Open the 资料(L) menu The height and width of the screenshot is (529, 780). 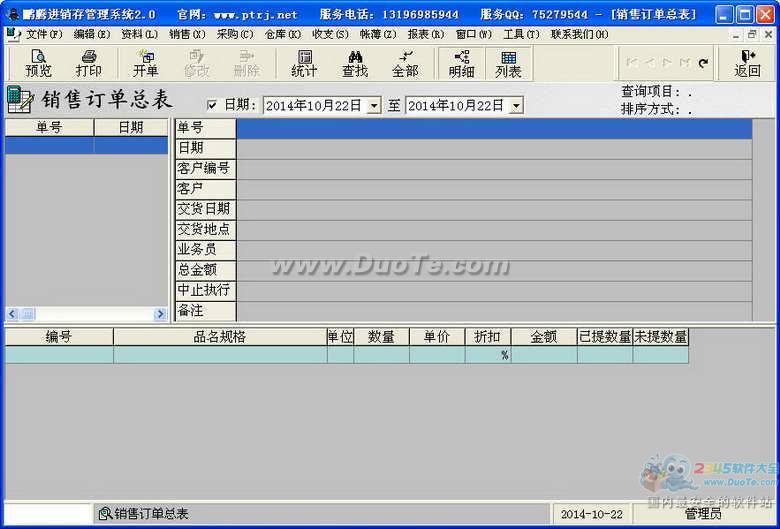point(139,34)
